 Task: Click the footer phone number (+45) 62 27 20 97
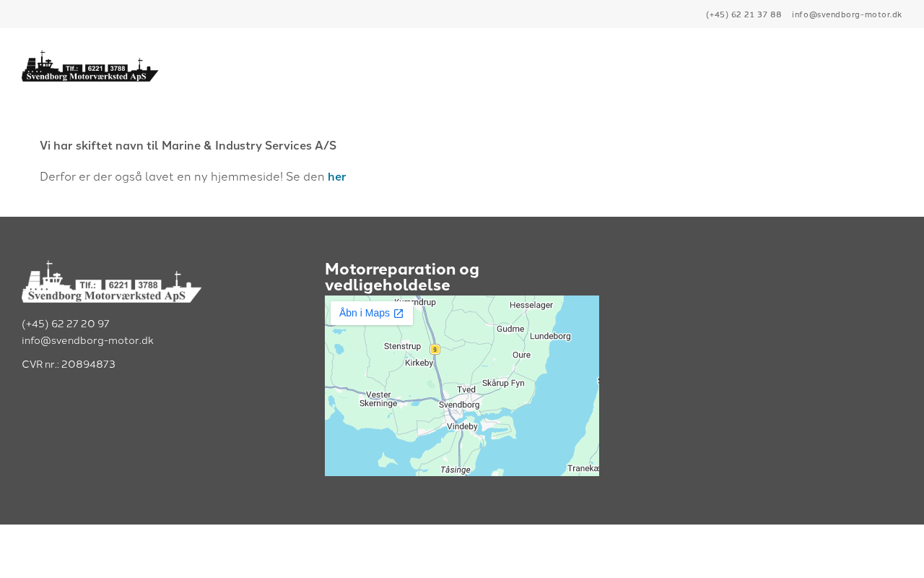(x=66, y=324)
